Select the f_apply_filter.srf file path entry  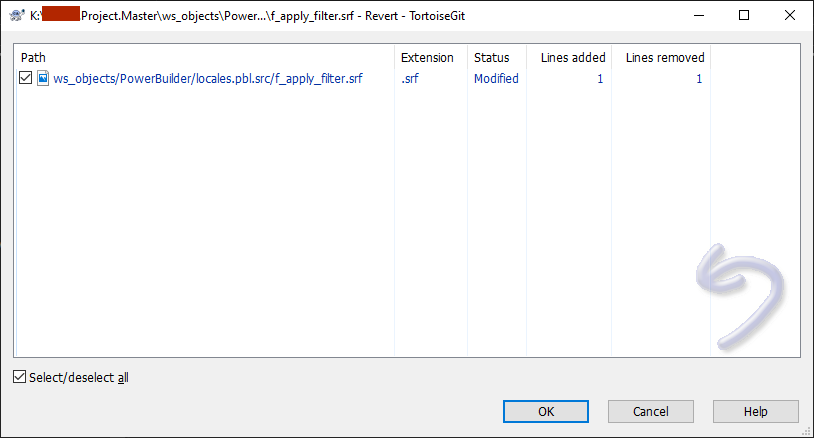click(x=207, y=78)
